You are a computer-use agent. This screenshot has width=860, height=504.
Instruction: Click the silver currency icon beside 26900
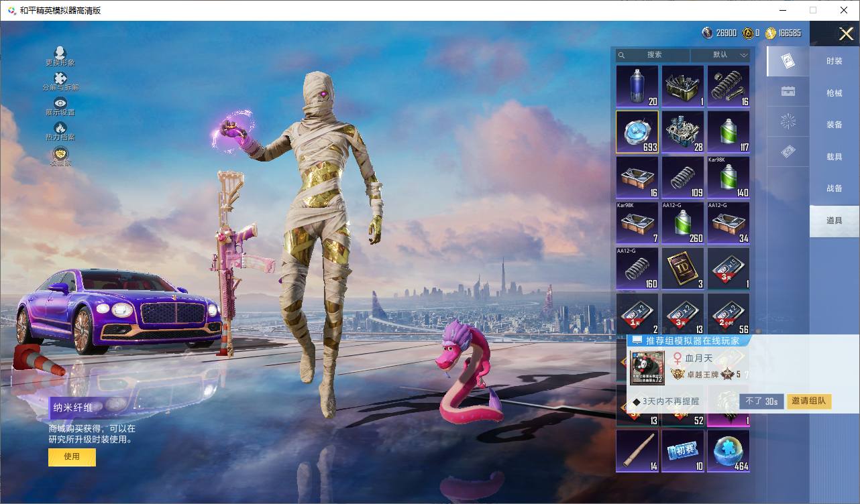[x=708, y=33]
